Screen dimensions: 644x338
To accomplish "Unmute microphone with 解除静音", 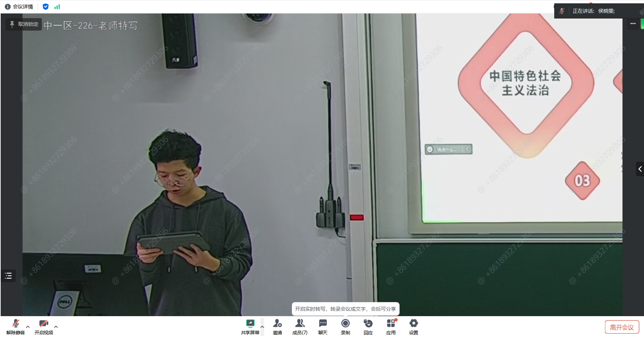I will pyautogui.click(x=15, y=327).
